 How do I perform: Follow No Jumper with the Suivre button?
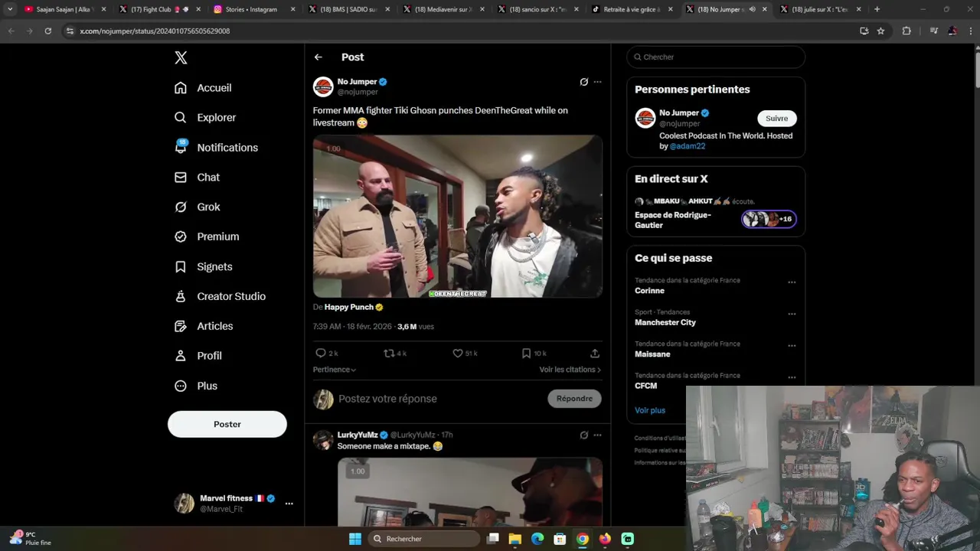[x=777, y=118]
